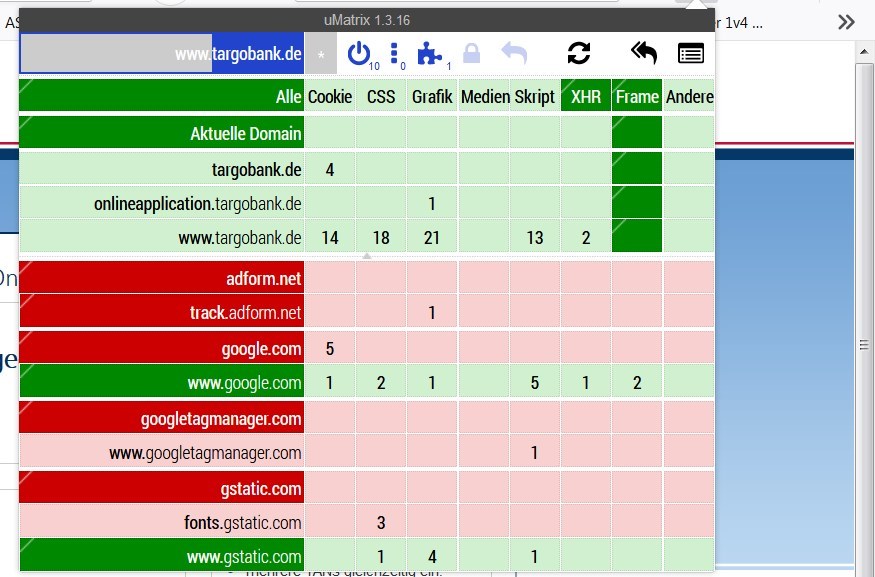Click the browser toolbar overflow chevrons

click(x=846, y=22)
